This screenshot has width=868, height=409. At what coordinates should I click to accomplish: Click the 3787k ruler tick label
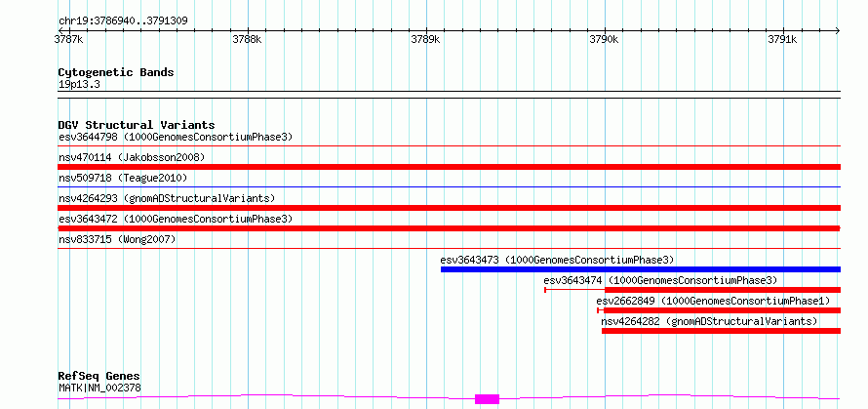coord(69,40)
